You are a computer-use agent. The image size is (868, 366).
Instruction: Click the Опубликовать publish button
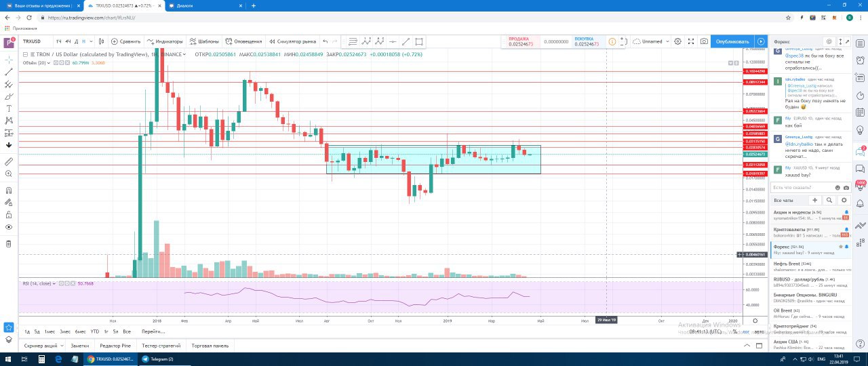pos(732,41)
